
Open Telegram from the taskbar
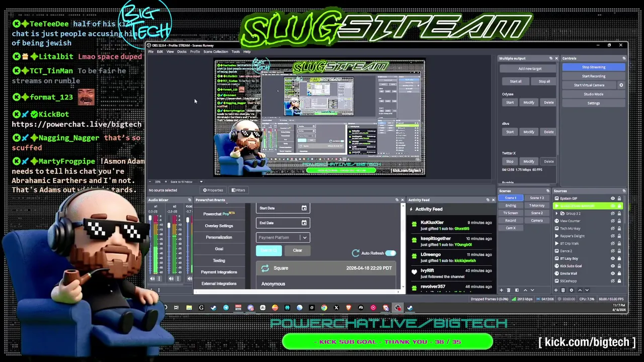226,308
